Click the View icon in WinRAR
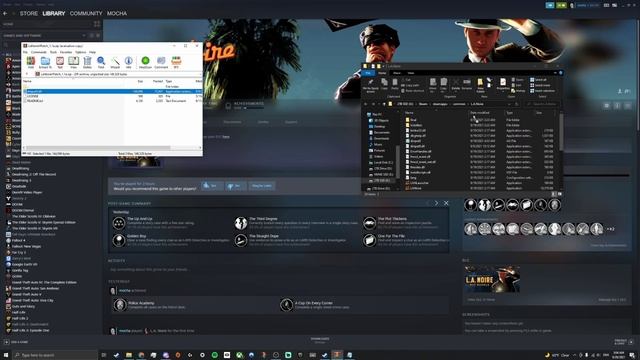This screenshot has width=640, height=360. (73, 62)
